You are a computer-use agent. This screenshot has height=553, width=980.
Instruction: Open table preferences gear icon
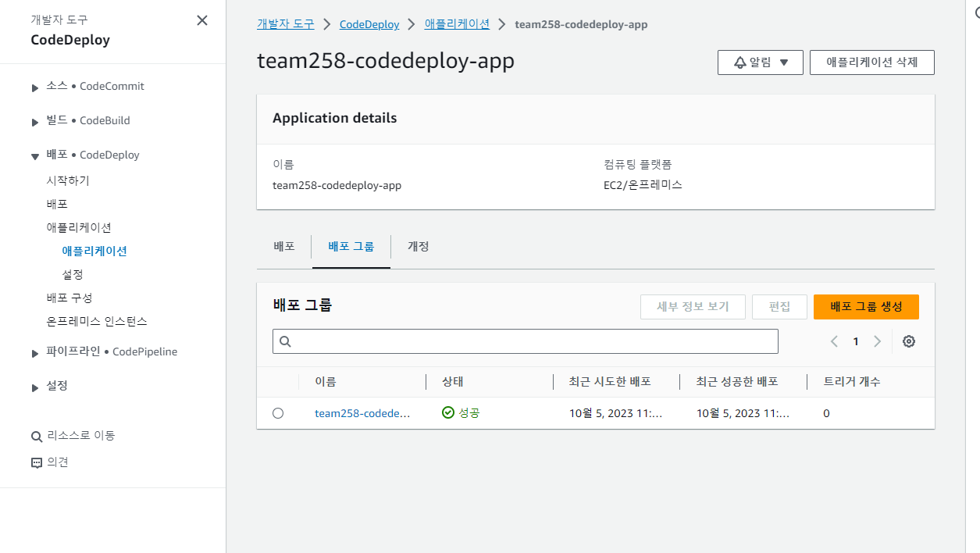909,341
